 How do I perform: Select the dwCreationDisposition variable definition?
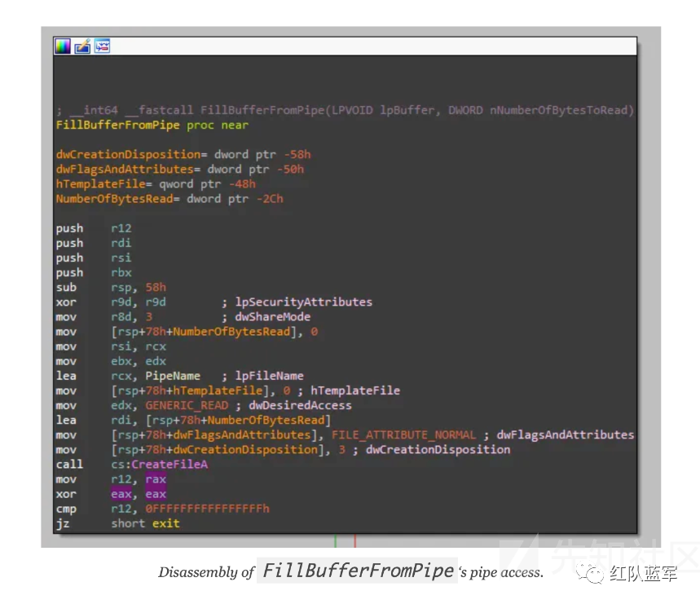[183, 154]
